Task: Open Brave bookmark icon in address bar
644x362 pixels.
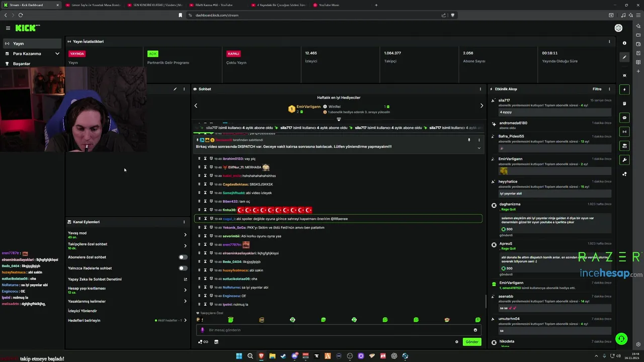Action: pos(180,15)
